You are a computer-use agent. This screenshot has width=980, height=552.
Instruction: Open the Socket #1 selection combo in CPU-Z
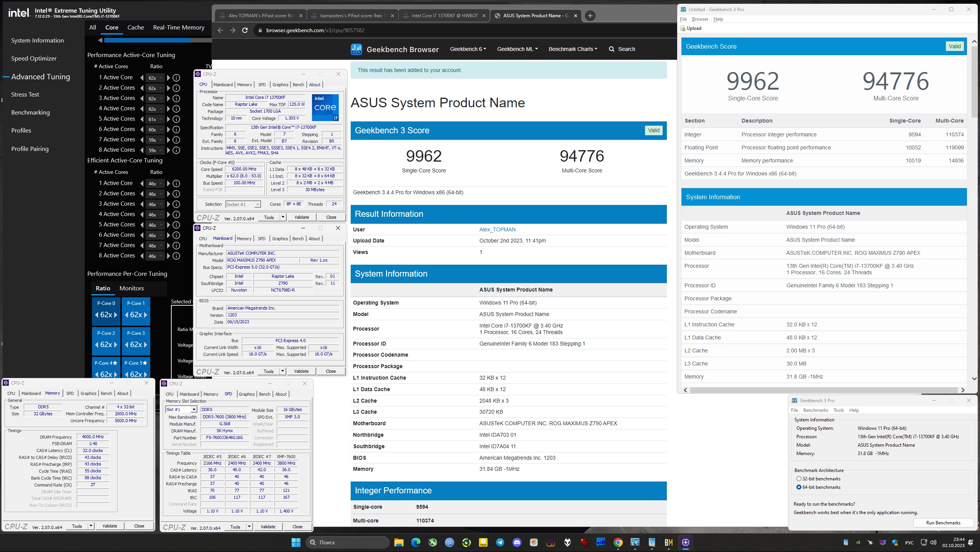[x=243, y=204]
